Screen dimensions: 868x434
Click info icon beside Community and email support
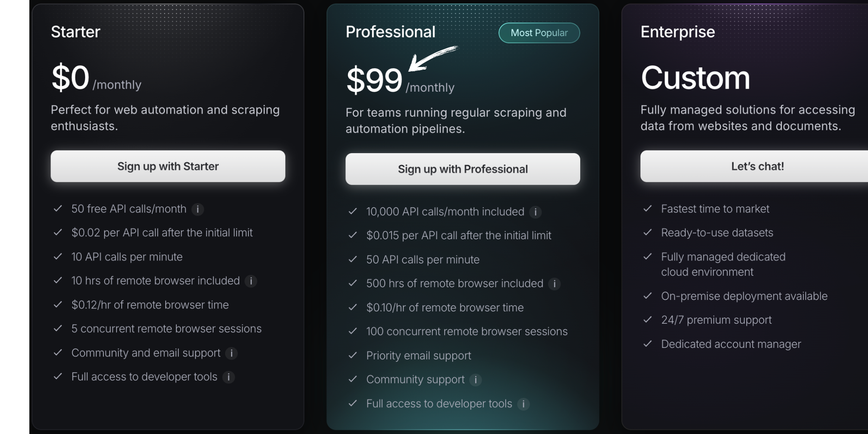point(231,353)
